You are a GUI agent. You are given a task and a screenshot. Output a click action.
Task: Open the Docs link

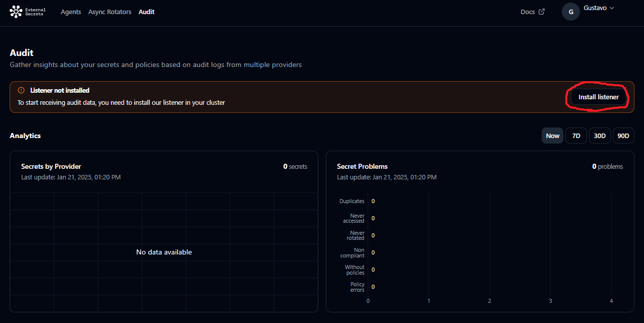[527, 11]
